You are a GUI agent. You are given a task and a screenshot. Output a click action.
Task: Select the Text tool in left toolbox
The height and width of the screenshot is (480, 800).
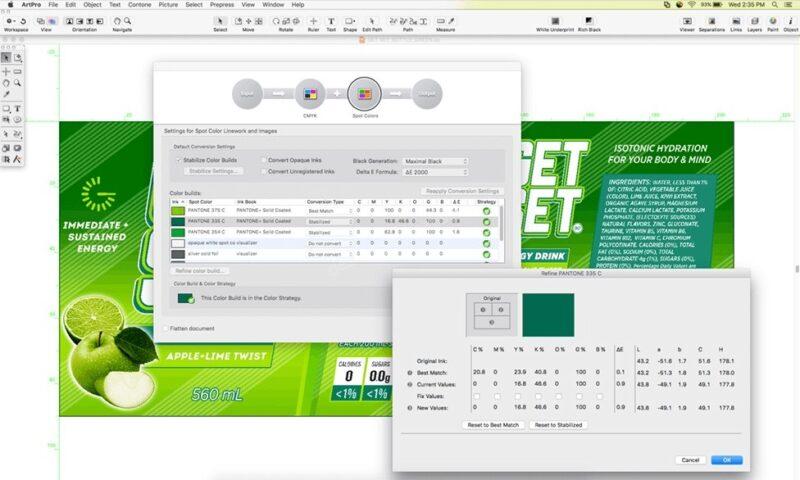tap(17, 109)
